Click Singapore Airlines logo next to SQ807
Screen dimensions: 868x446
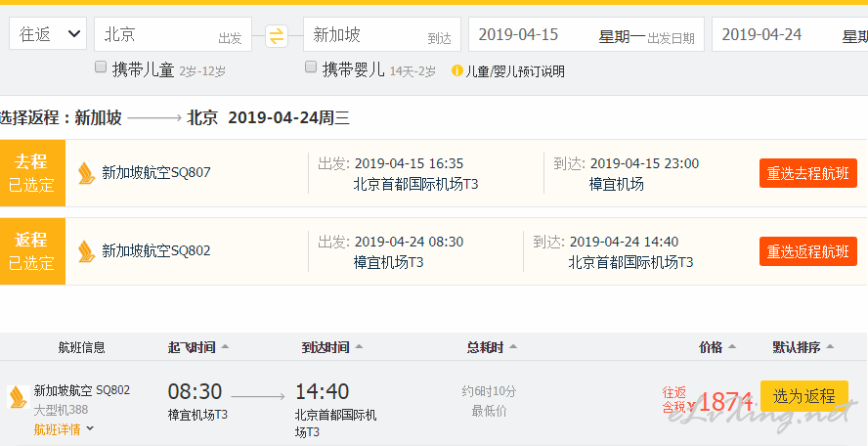pos(86,173)
